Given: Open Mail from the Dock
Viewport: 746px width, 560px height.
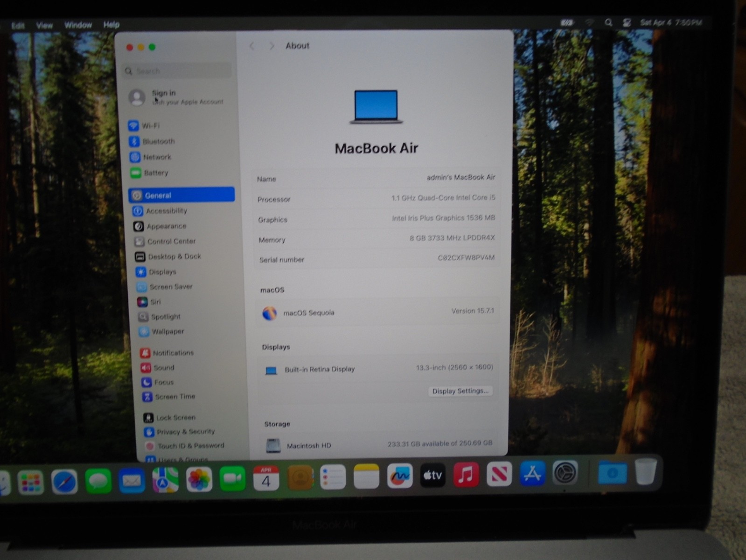Looking at the screenshot, I should tap(132, 481).
